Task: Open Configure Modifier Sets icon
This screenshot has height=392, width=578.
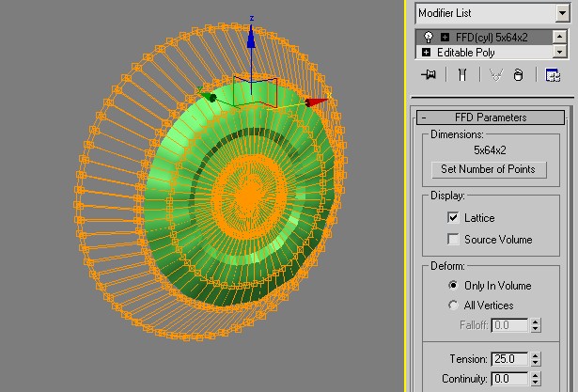Action: click(x=554, y=76)
